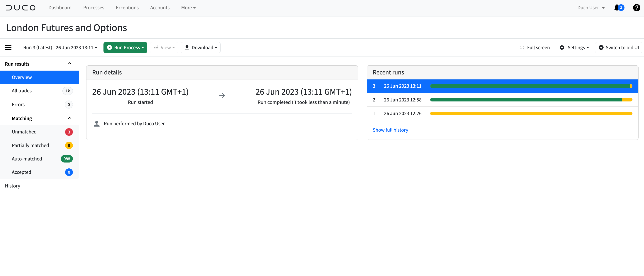Click the Run Process button
Image resolution: width=644 pixels, height=276 pixels.
click(125, 47)
